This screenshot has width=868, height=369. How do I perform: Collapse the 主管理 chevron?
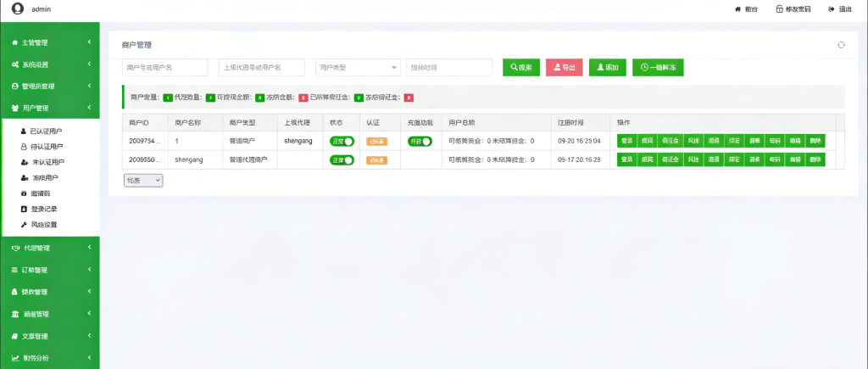(89, 42)
